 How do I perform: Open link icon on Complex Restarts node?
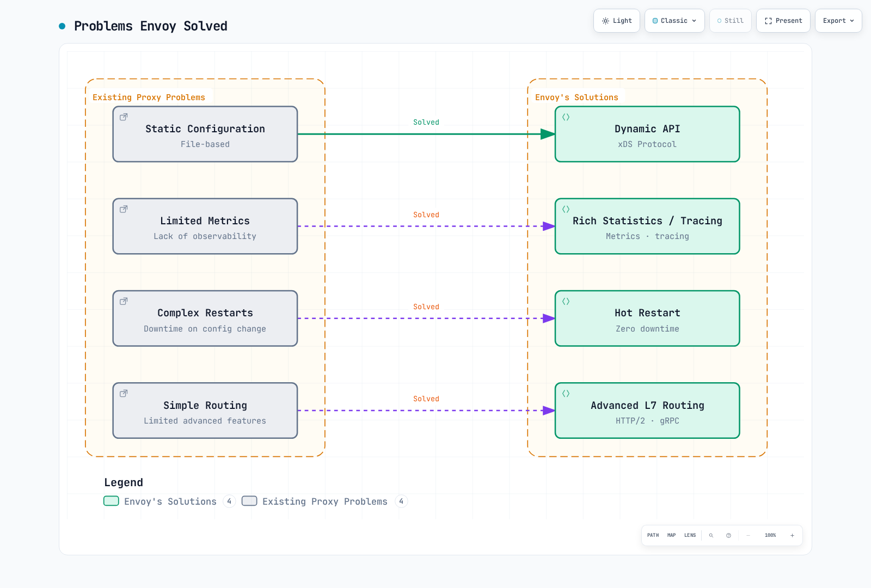click(x=124, y=301)
